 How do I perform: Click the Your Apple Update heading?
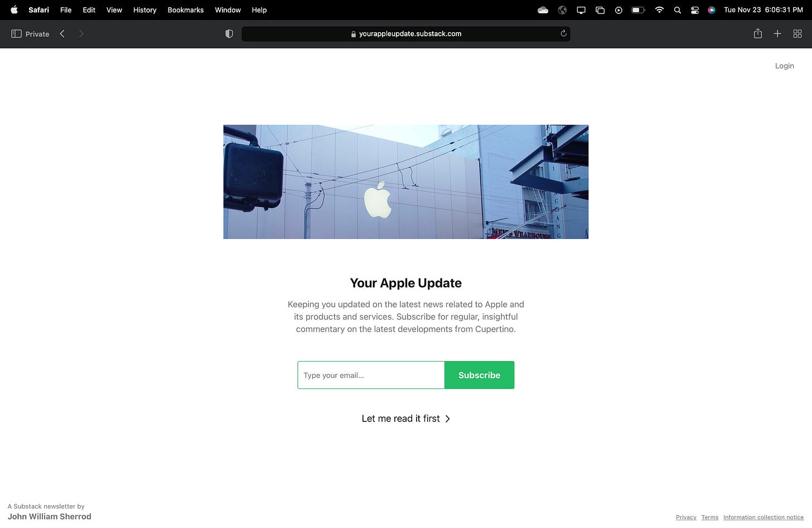click(406, 283)
